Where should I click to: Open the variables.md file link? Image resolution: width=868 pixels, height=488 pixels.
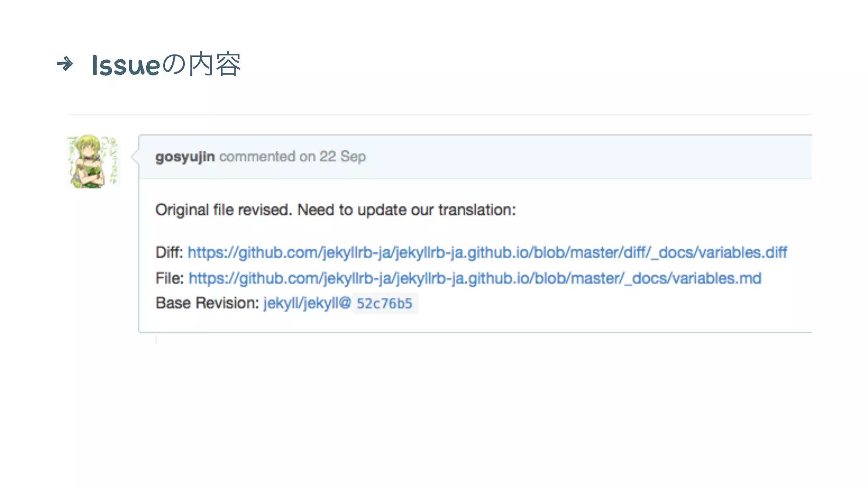475,278
